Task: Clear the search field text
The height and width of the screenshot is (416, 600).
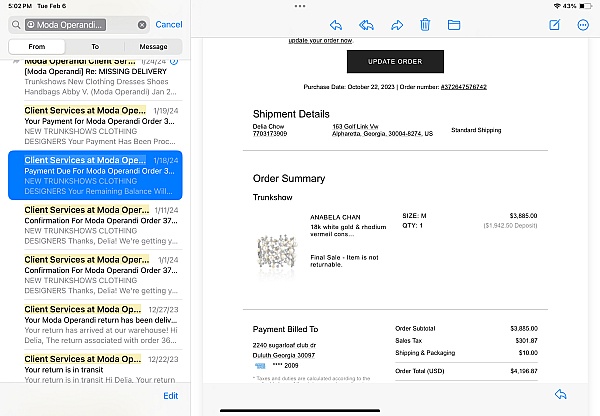Action: tap(142, 24)
